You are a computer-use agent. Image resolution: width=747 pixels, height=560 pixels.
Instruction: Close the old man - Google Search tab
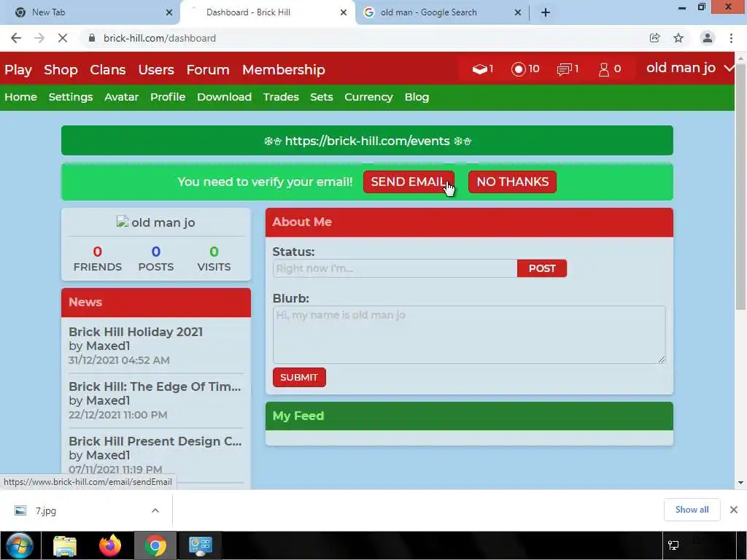[x=518, y=12]
